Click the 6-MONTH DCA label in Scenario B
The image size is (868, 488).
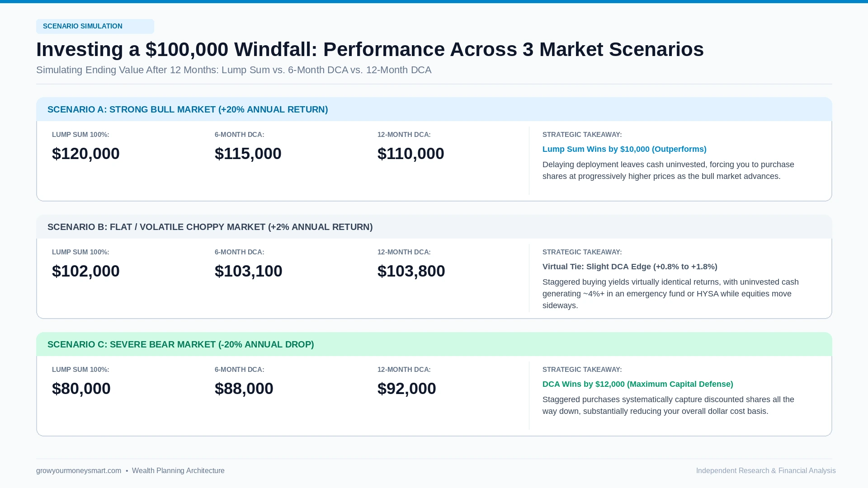(240, 252)
